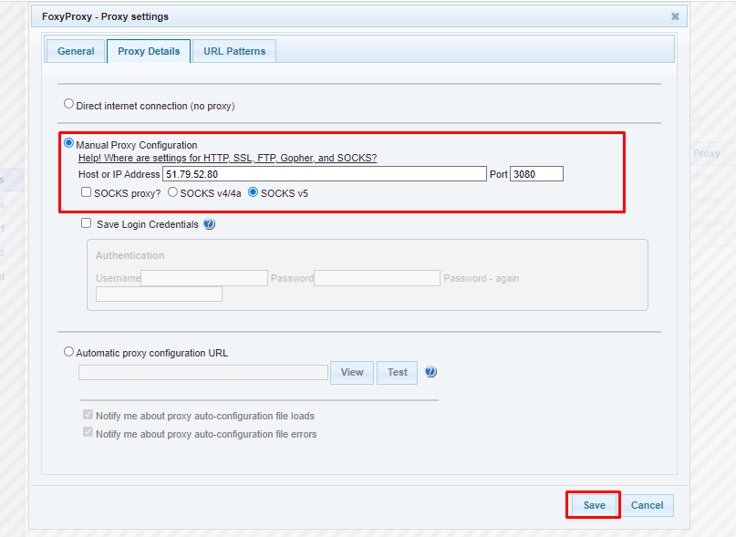Image resolution: width=736 pixels, height=537 pixels.
Task: Open the URL Patterns tab
Action: pos(235,51)
